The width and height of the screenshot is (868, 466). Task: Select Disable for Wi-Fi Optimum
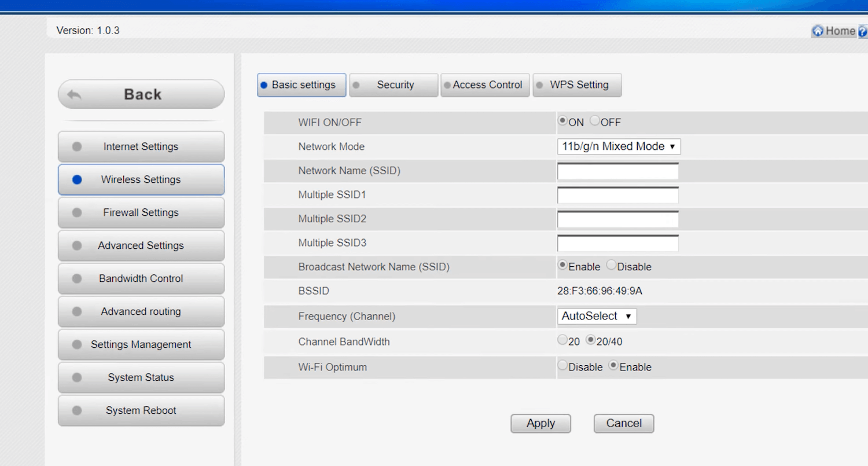pos(562,366)
